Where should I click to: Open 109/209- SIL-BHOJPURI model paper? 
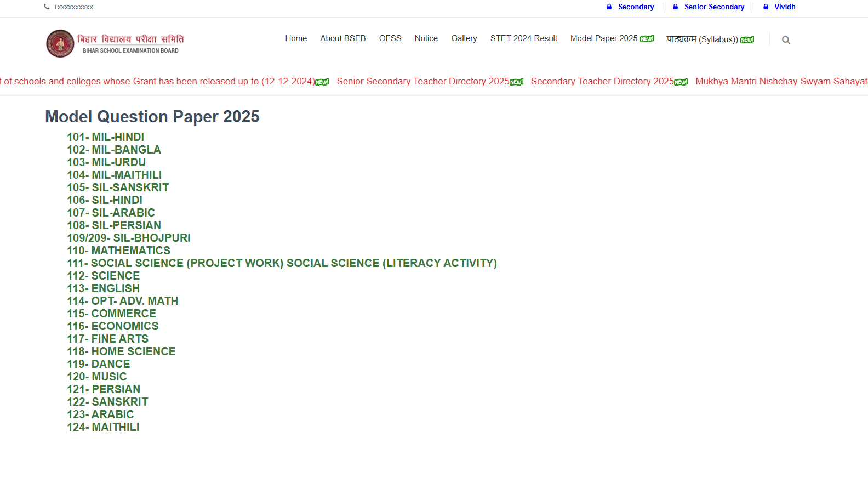[129, 238]
